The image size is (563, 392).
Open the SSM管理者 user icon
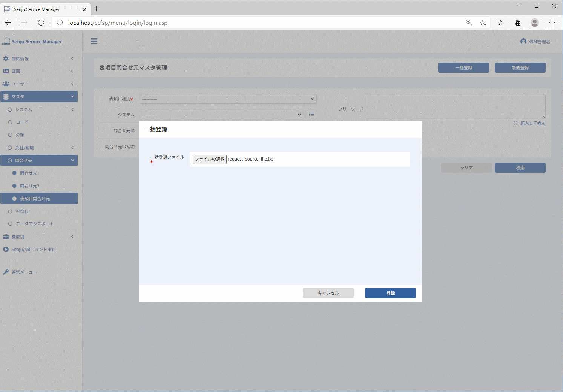pyautogui.click(x=523, y=41)
